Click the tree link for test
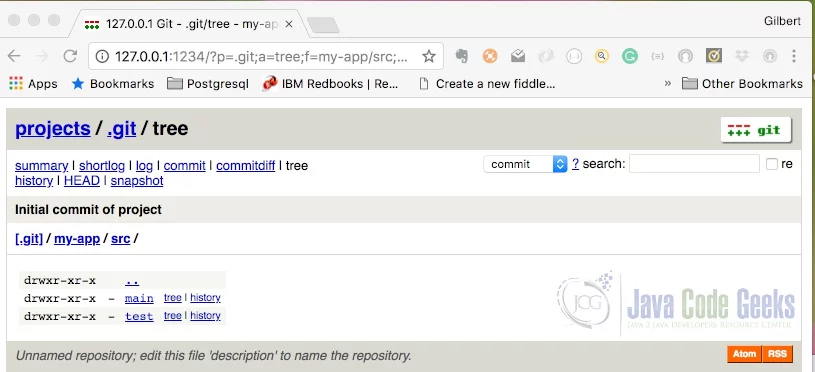 pyautogui.click(x=173, y=315)
